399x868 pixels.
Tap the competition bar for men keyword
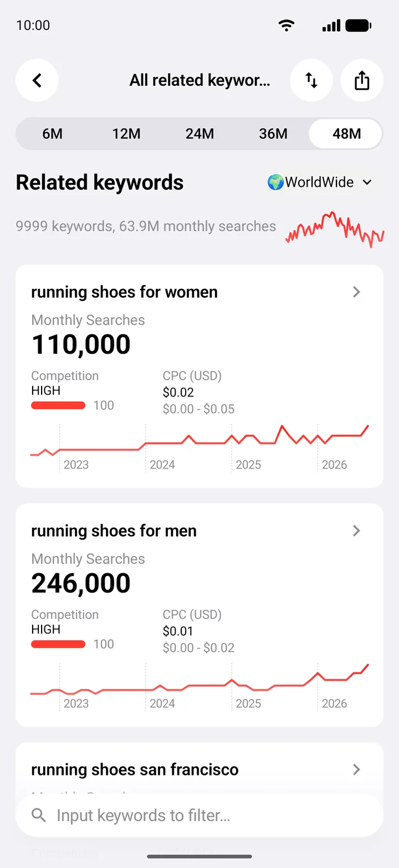[x=58, y=645]
